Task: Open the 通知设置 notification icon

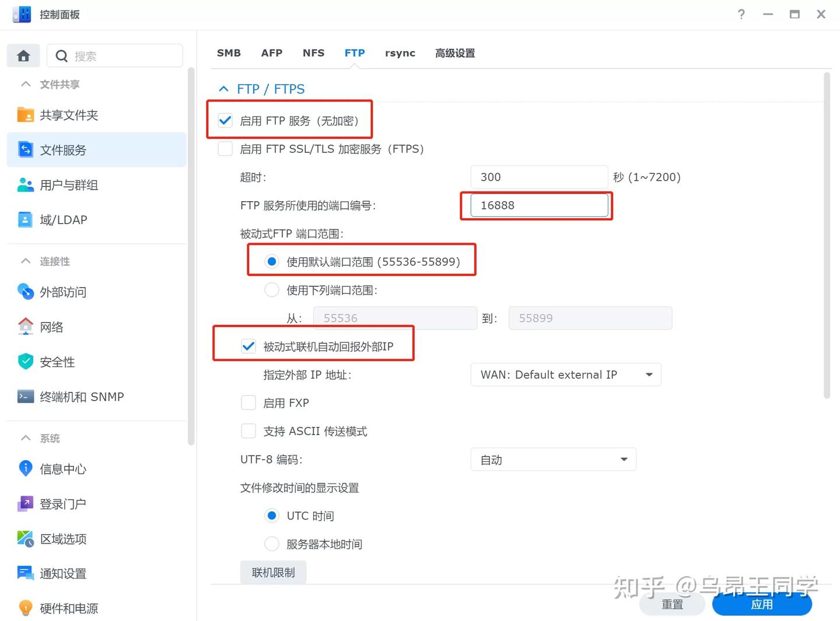Action: click(x=26, y=573)
